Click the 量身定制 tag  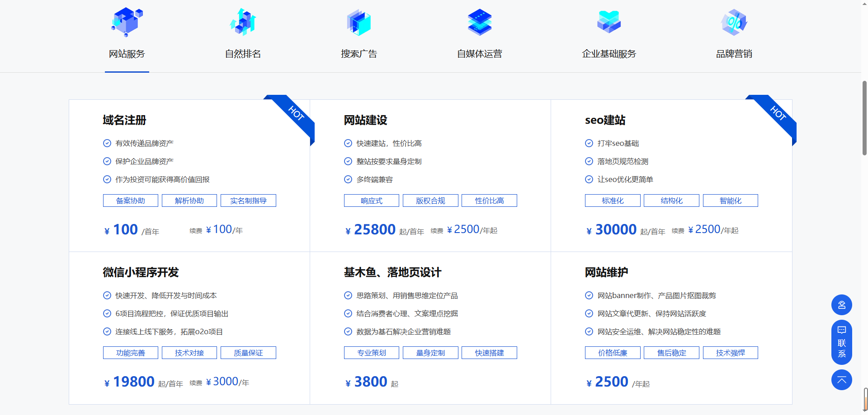click(x=430, y=353)
